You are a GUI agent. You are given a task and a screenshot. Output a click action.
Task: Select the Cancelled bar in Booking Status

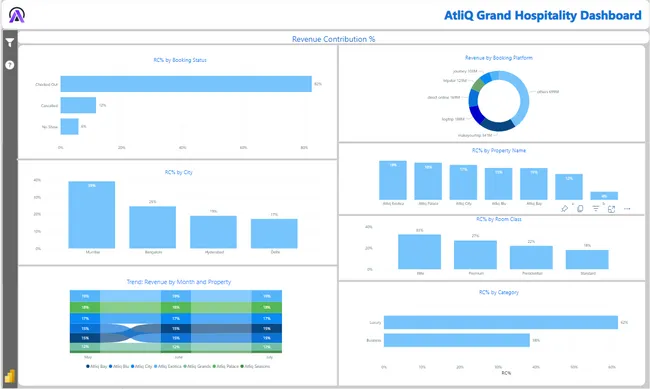78,105
